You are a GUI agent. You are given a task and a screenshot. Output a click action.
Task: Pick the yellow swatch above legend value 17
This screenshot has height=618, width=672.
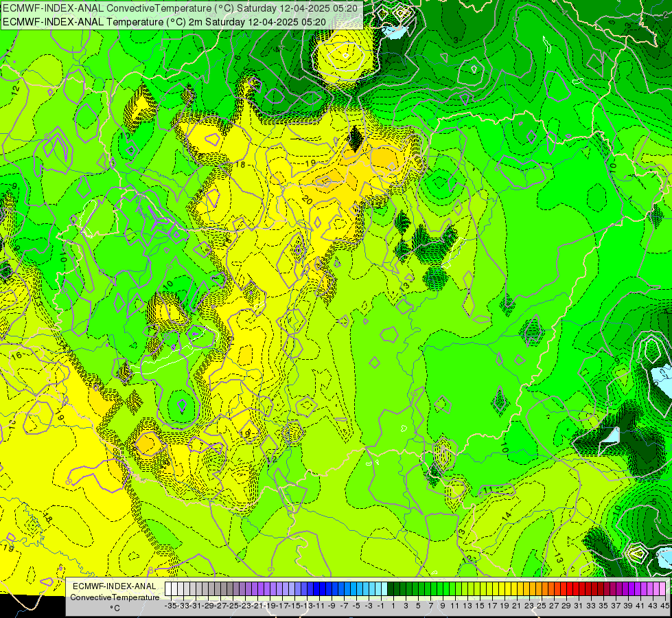click(489, 589)
